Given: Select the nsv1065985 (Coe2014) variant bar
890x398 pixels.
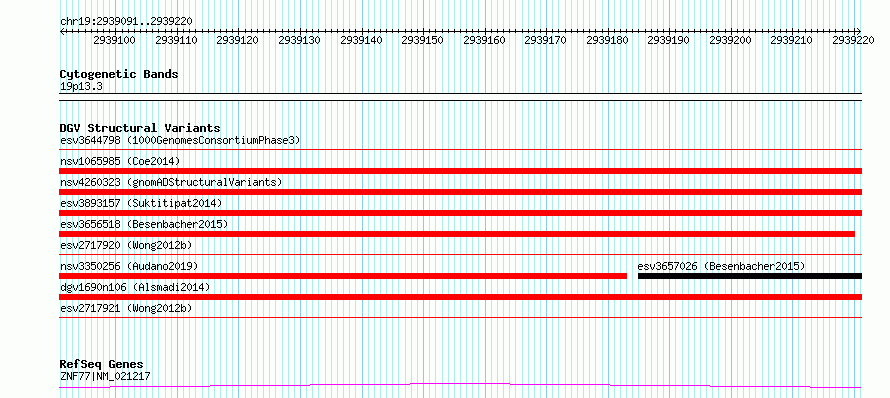Looking at the screenshot, I should (460, 171).
